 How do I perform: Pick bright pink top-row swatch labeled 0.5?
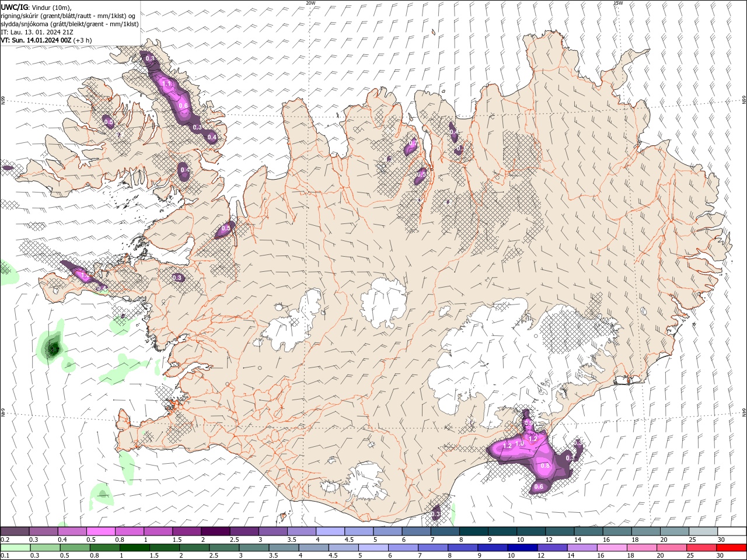(x=100, y=531)
